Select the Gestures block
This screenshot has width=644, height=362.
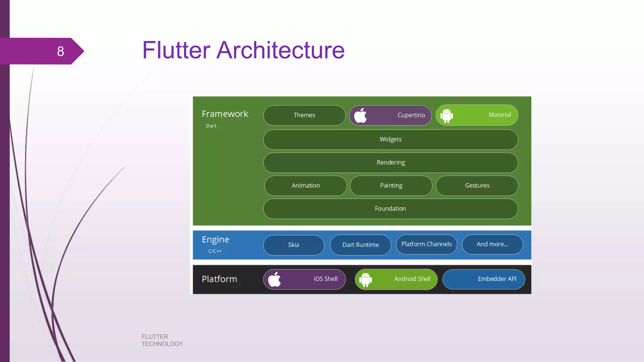tap(477, 186)
